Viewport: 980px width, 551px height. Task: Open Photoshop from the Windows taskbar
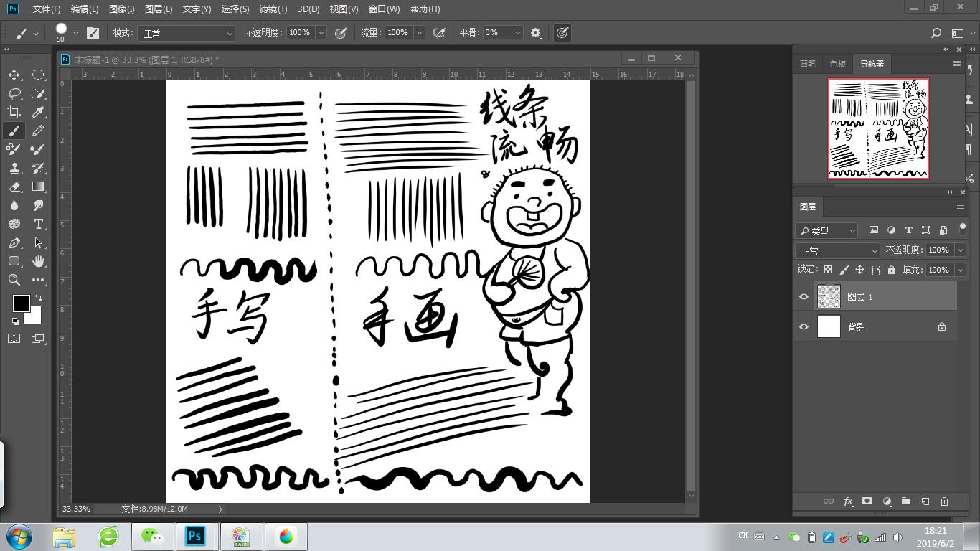pyautogui.click(x=194, y=537)
